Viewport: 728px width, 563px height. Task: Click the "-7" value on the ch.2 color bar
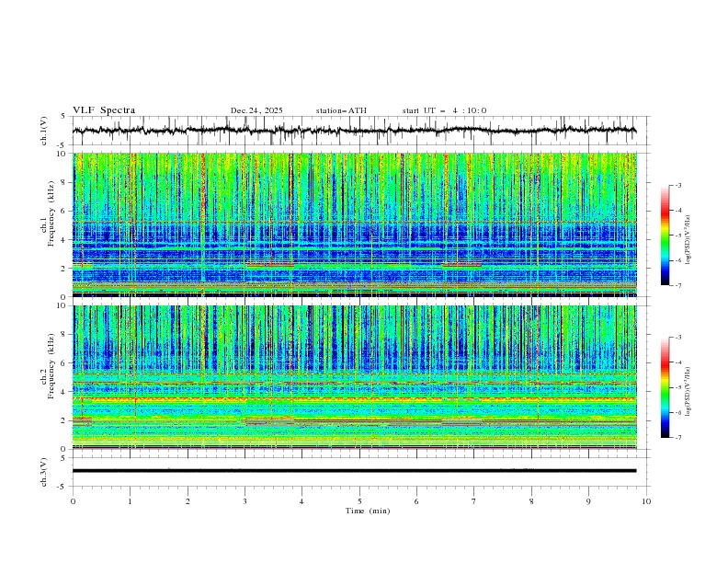pos(677,437)
